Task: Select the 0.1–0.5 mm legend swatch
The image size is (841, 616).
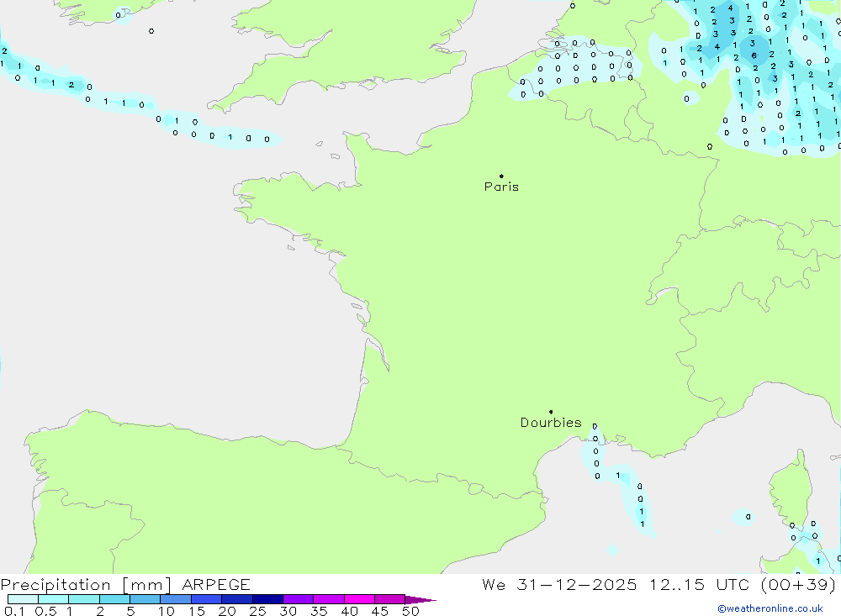Action: point(23,599)
